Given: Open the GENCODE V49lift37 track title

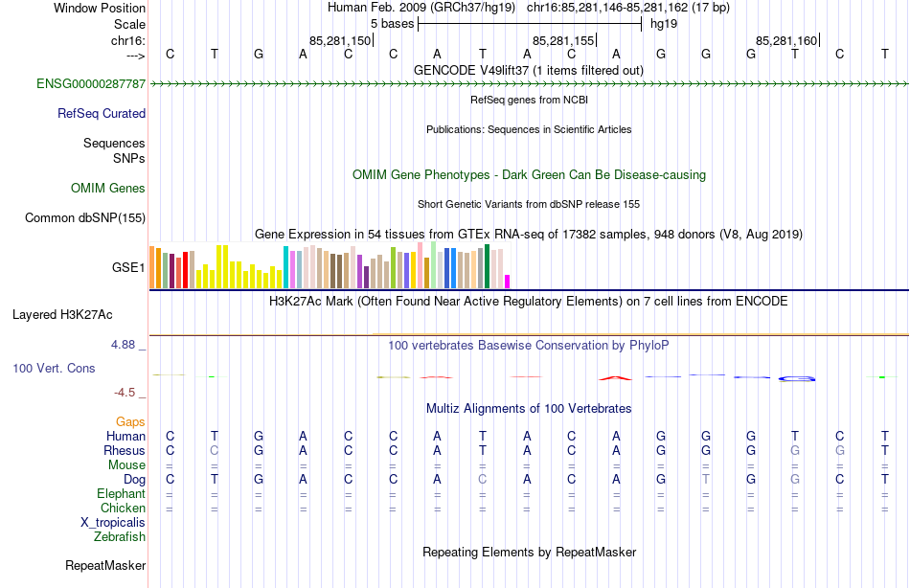Looking at the screenshot, I should pos(529,70).
